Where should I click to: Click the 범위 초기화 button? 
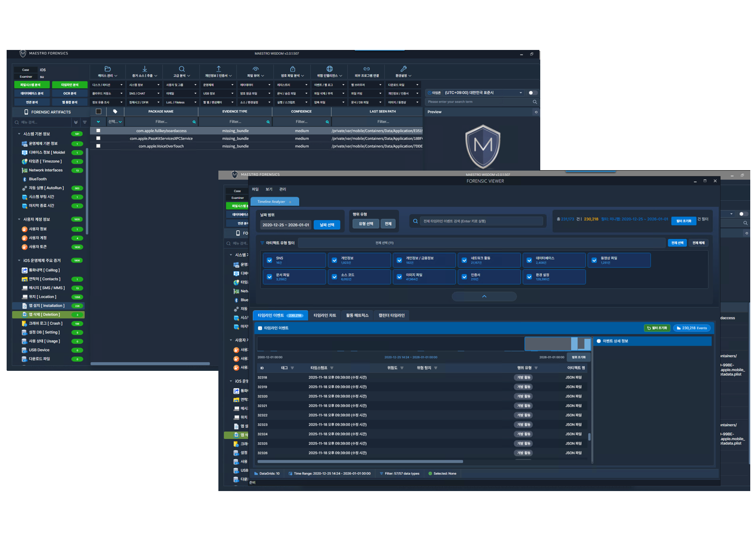pyautogui.click(x=579, y=357)
